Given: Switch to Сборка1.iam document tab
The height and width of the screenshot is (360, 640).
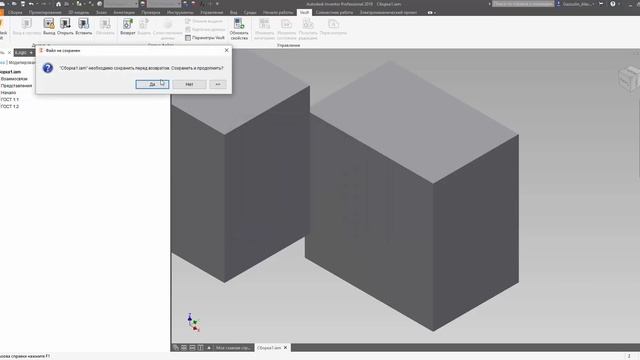Looking at the screenshot, I should point(269,348).
